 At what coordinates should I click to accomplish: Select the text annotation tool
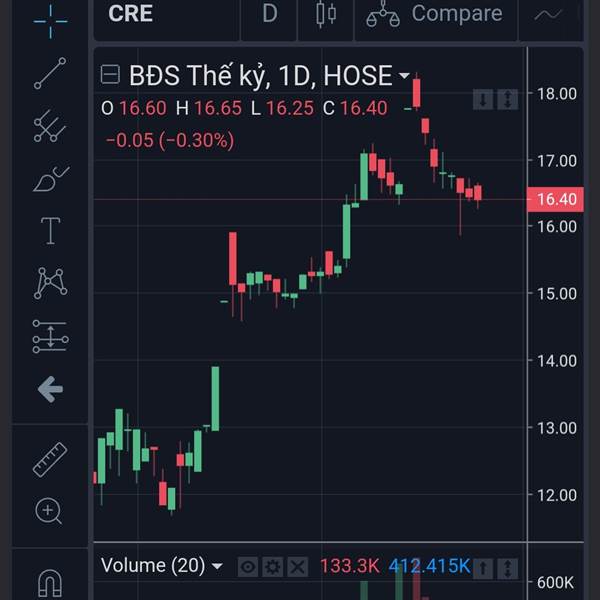[51, 230]
